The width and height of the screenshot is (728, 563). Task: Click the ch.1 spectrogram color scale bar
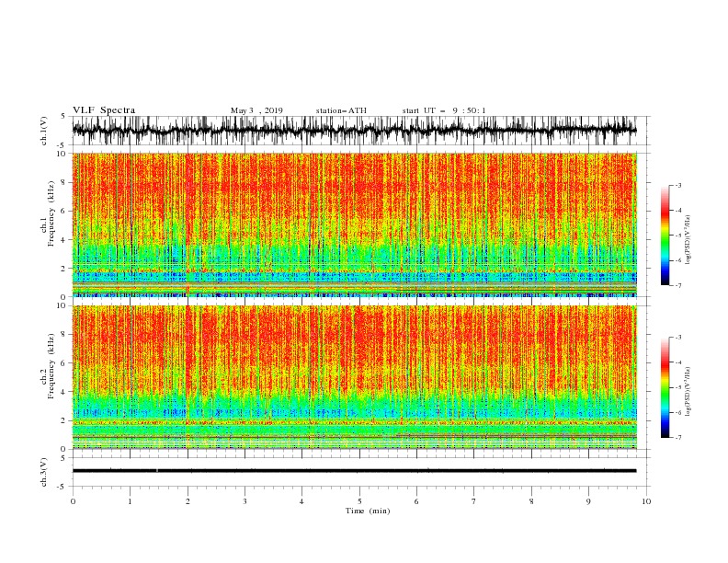(x=665, y=236)
